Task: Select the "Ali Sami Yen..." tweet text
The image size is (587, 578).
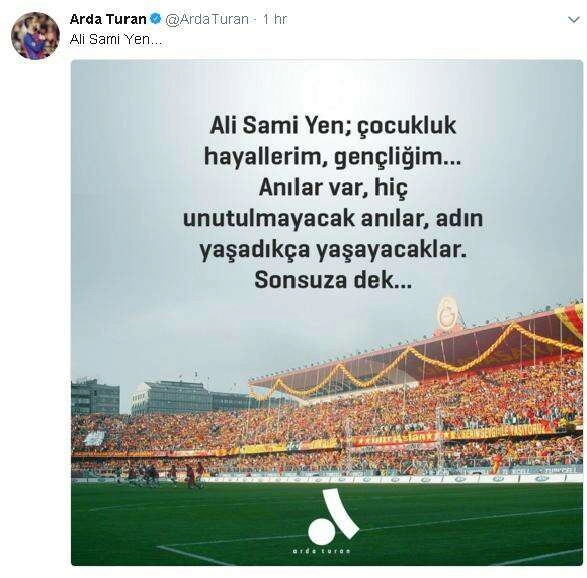Action: 116,39
